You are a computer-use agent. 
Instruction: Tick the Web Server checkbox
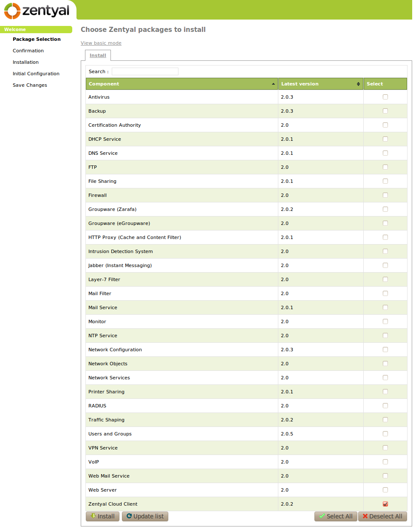(x=385, y=490)
